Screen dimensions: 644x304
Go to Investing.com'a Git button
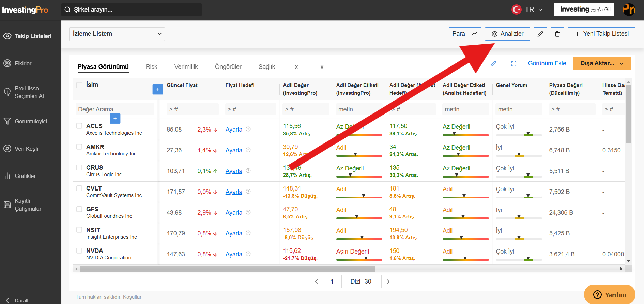tap(584, 10)
